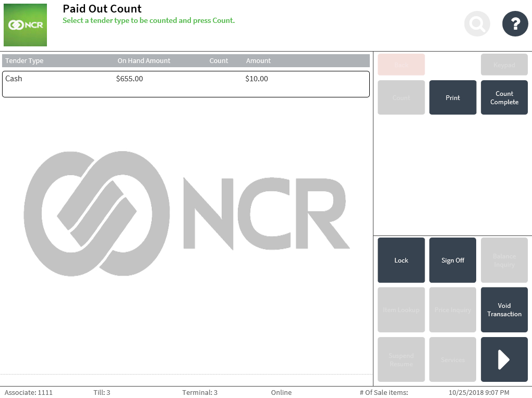Click the Balance Inquiry button
The image size is (532, 398).
click(504, 260)
